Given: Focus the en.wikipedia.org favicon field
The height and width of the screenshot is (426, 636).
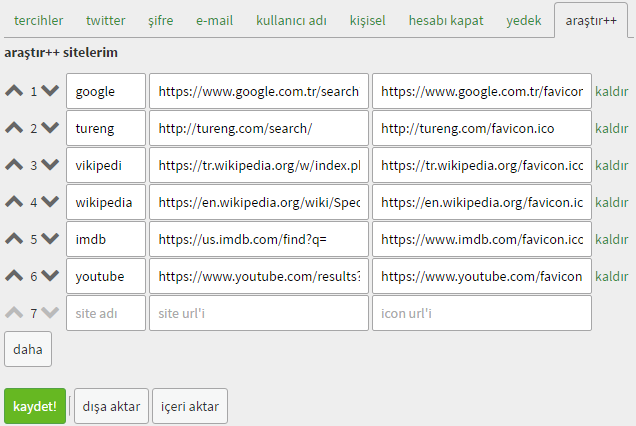Looking at the screenshot, I should [x=482, y=202].
